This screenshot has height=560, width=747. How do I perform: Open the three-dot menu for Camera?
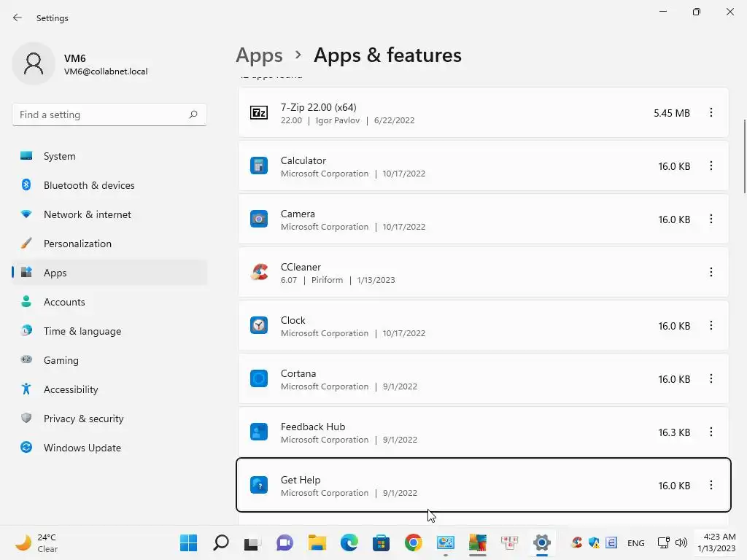click(x=711, y=219)
